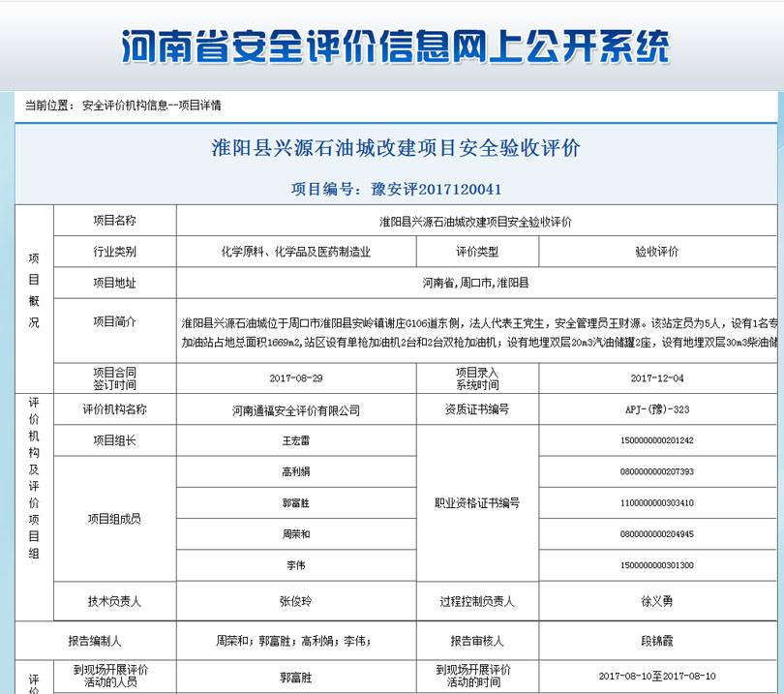Image resolution: width=784 pixels, height=694 pixels.
Task: Click the 资质证书编号 label
Action: 477,409
